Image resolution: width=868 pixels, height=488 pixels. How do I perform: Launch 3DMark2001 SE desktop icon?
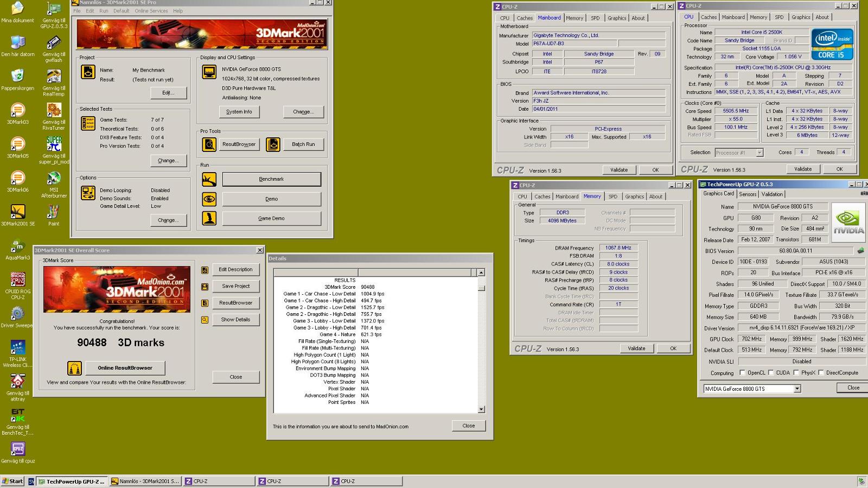(x=18, y=215)
